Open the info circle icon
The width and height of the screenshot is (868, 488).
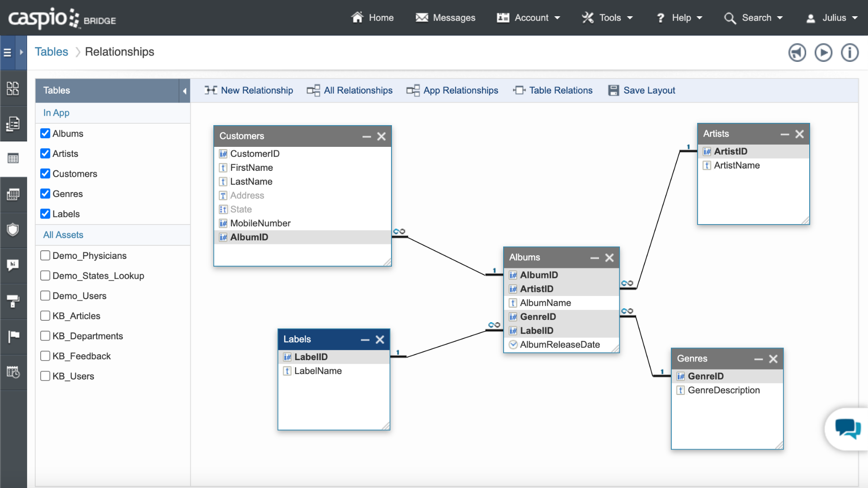[849, 52]
